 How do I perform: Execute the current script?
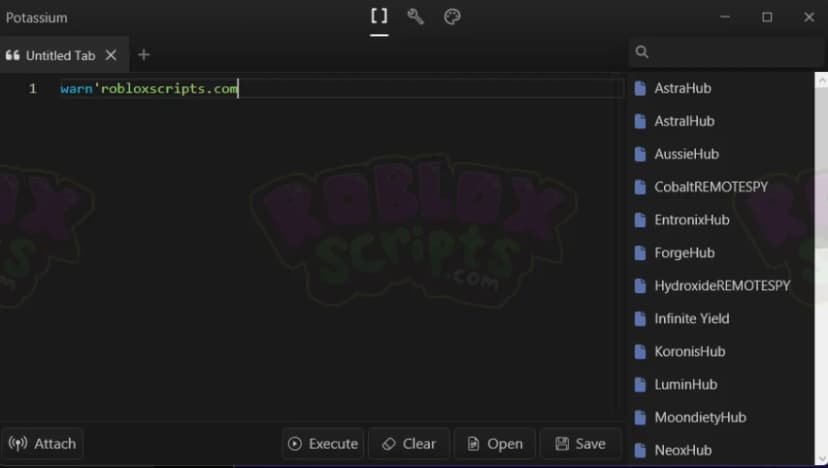pyautogui.click(x=323, y=443)
